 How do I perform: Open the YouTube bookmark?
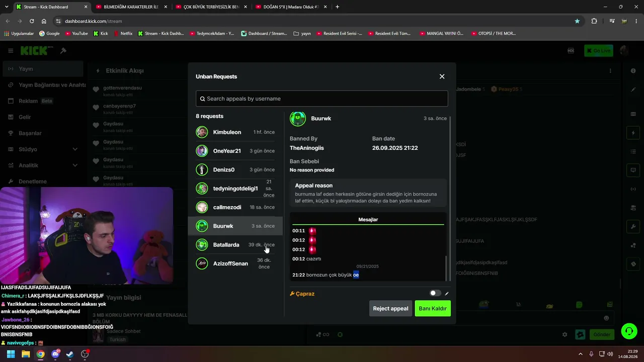click(76, 34)
